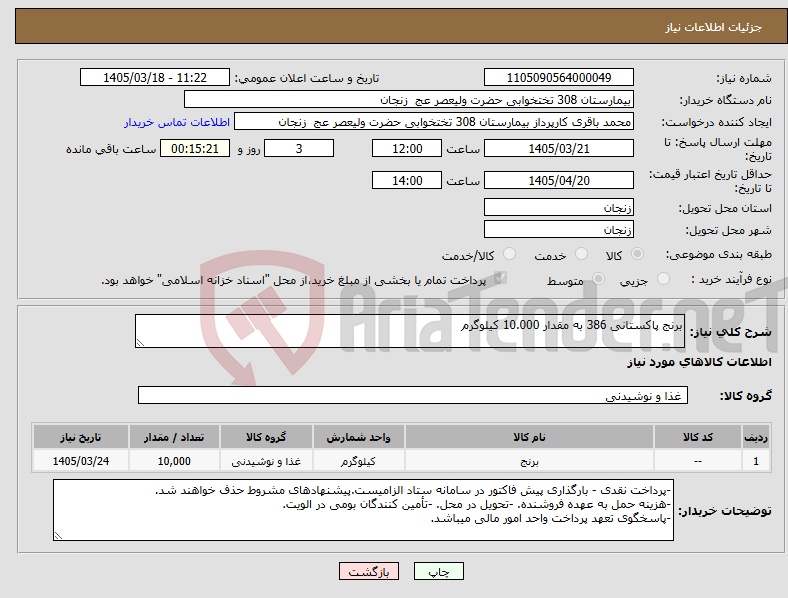Viewport: 788px width, 598px height.
Task: Click the گروه کالا field غذا و نوشیدنی
Action: (x=413, y=395)
